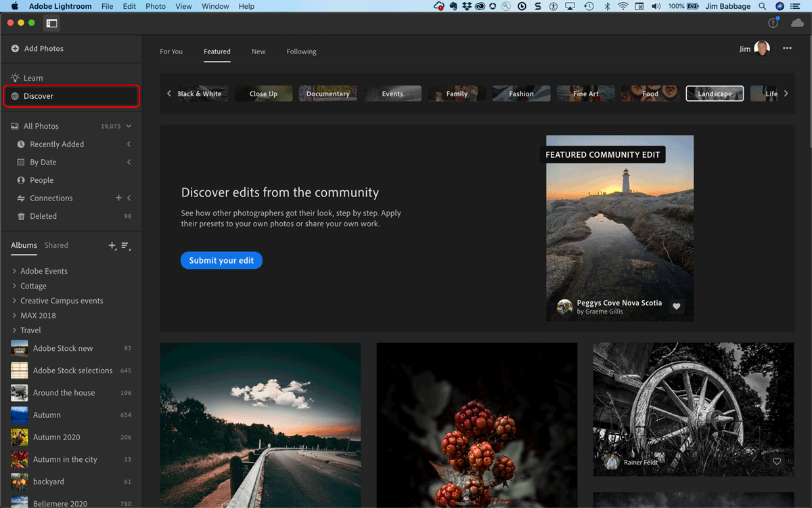Select the Close Up category
This screenshot has width=812, height=508.
264,94
